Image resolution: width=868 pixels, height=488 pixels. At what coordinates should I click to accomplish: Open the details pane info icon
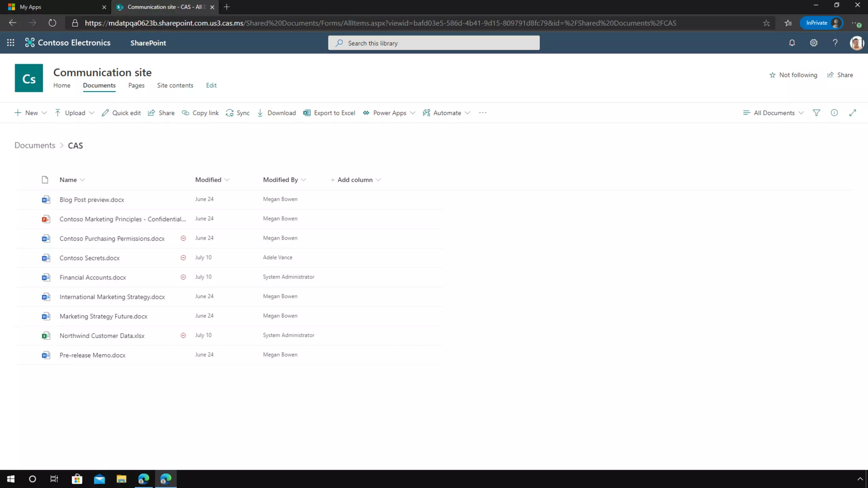pyautogui.click(x=834, y=113)
